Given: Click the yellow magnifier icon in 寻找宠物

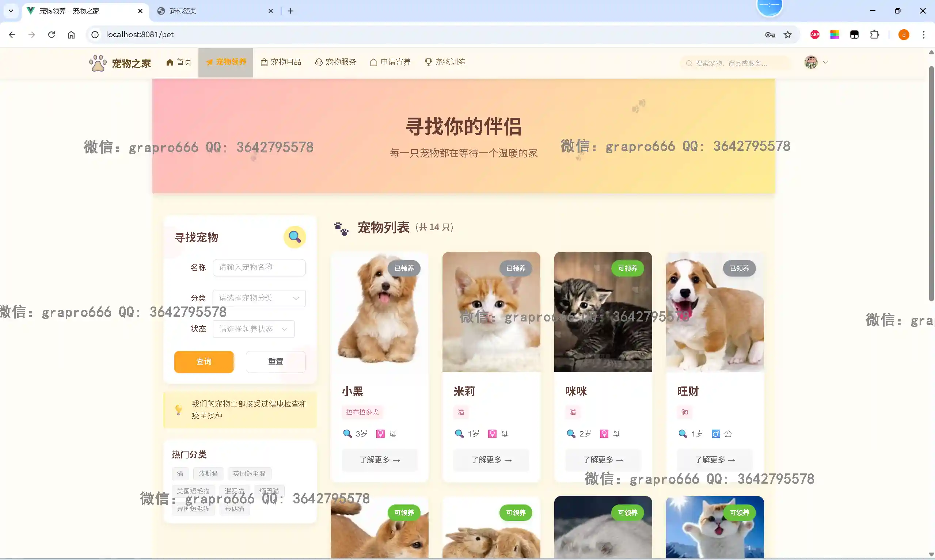Looking at the screenshot, I should (294, 237).
